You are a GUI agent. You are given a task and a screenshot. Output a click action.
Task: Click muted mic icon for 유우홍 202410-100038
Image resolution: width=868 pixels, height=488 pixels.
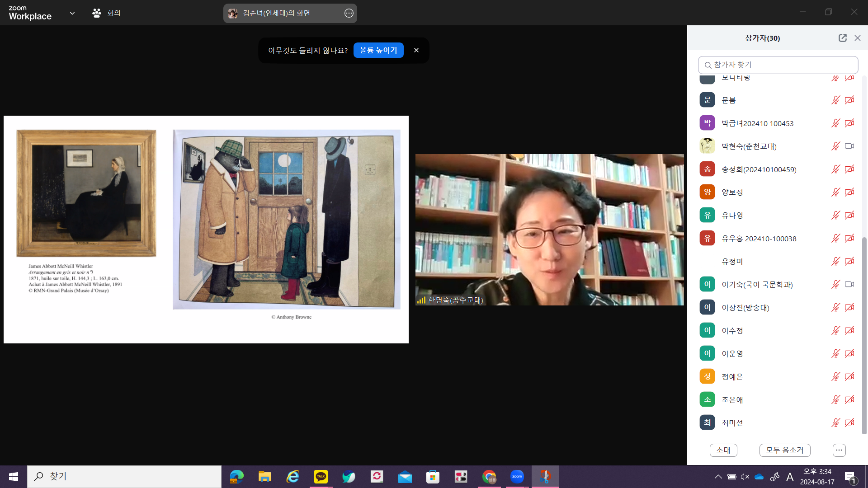coord(835,238)
